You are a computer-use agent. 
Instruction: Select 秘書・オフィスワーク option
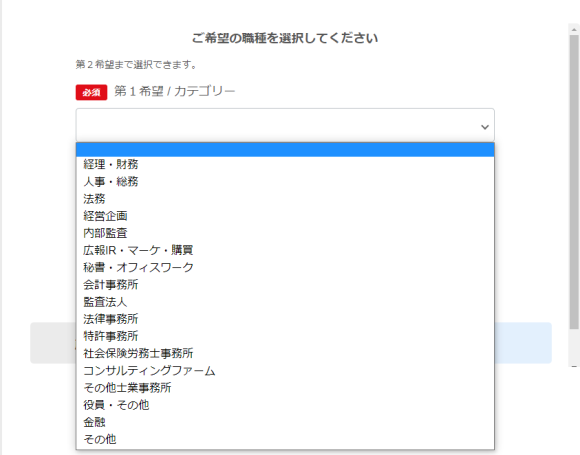[285, 267]
